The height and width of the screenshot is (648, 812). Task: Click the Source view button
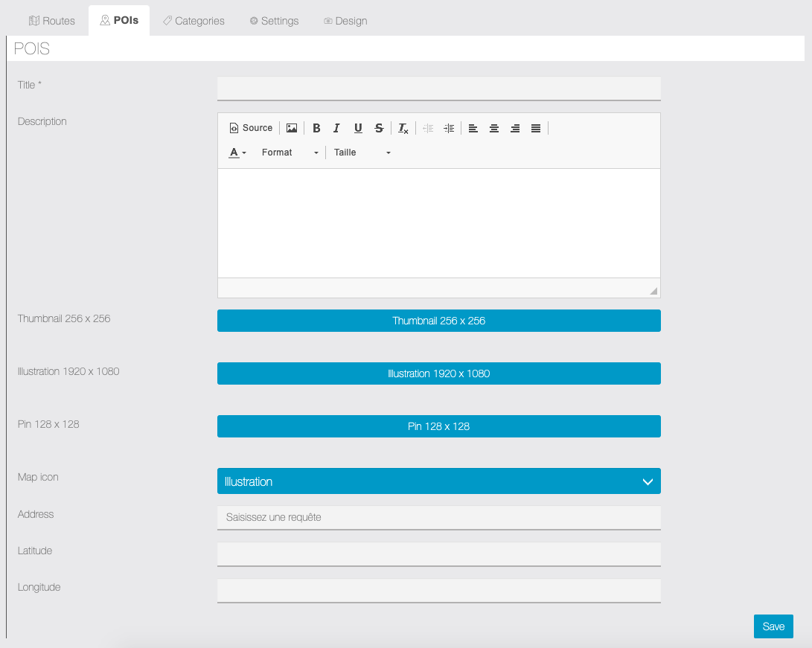(251, 128)
